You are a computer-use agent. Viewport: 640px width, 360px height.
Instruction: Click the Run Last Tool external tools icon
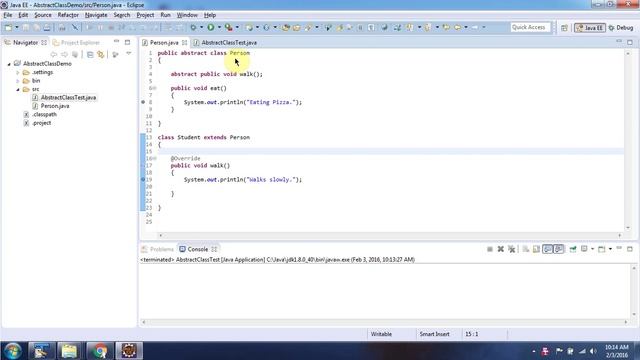(229, 27)
